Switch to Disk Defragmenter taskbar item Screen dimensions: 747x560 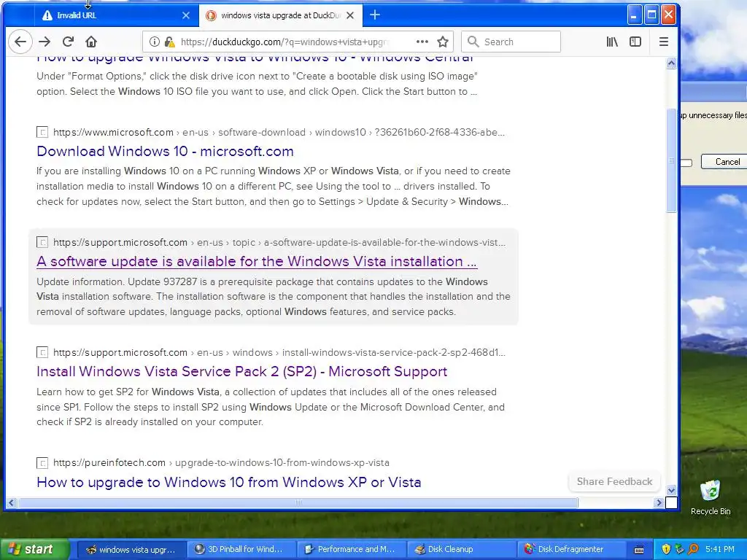(570, 550)
